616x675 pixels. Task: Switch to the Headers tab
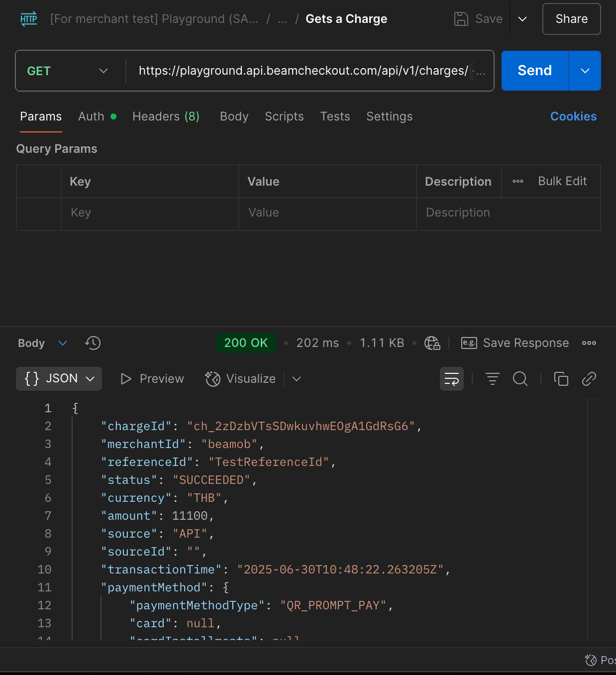pyautogui.click(x=166, y=116)
